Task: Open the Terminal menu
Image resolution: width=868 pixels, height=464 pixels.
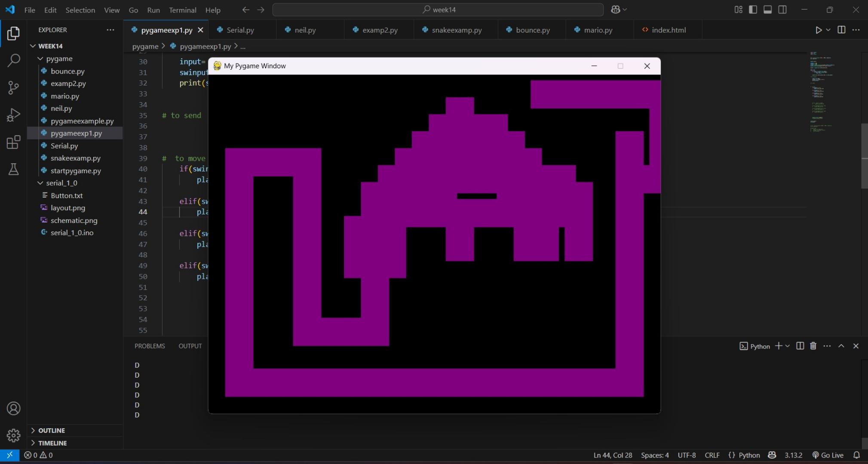Action: coord(183,9)
